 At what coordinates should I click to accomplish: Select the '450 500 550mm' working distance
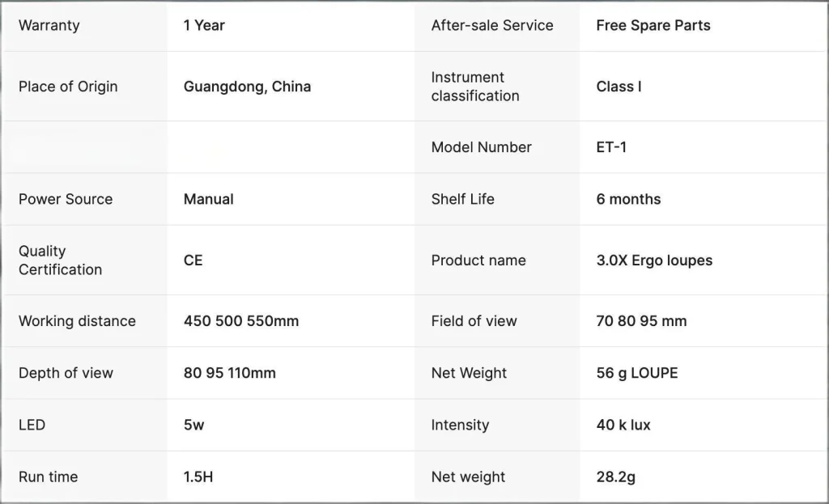[241, 321]
